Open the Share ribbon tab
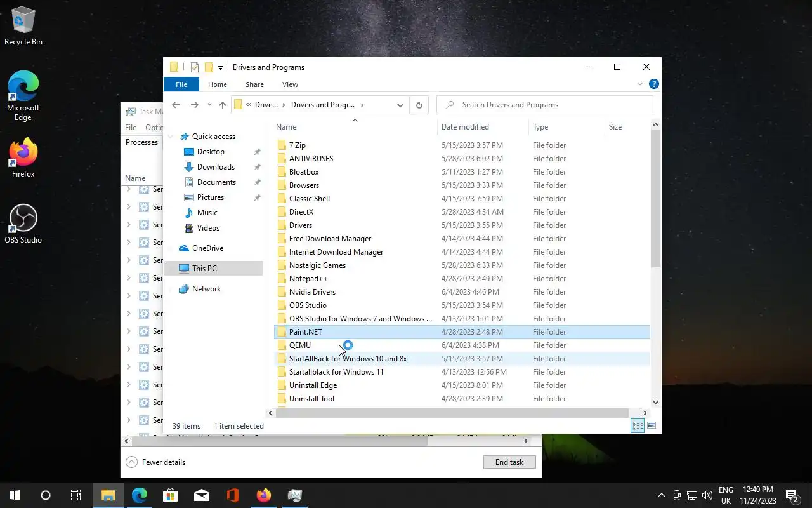Image resolution: width=812 pixels, height=508 pixels. pos(254,84)
